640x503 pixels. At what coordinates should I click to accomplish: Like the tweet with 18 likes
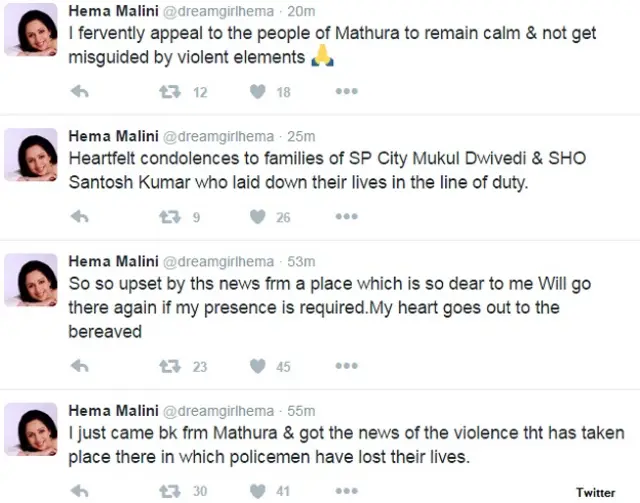tap(257, 92)
